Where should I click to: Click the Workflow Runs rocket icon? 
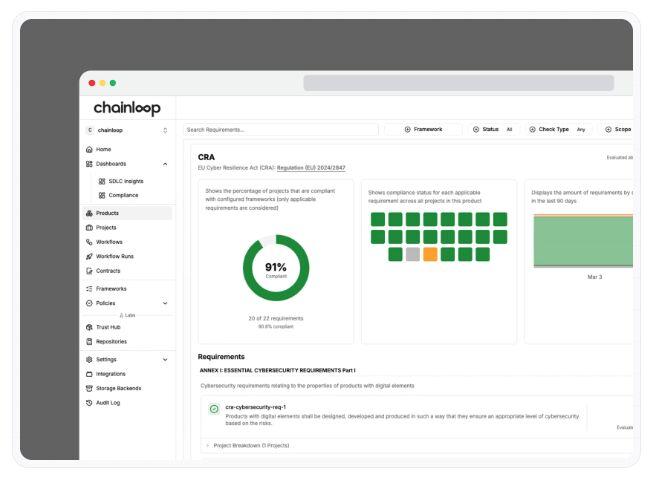click(89, 256)
